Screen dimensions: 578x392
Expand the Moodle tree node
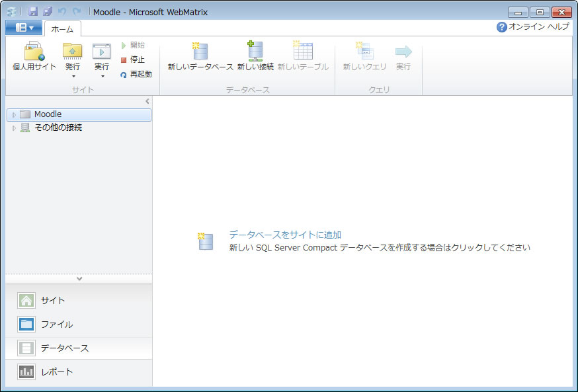click(x=14, y=115)
